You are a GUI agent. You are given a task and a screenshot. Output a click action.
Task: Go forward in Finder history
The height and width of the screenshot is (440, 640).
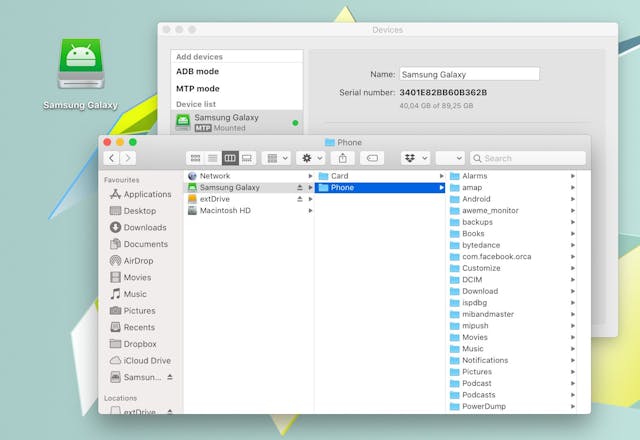128,158
